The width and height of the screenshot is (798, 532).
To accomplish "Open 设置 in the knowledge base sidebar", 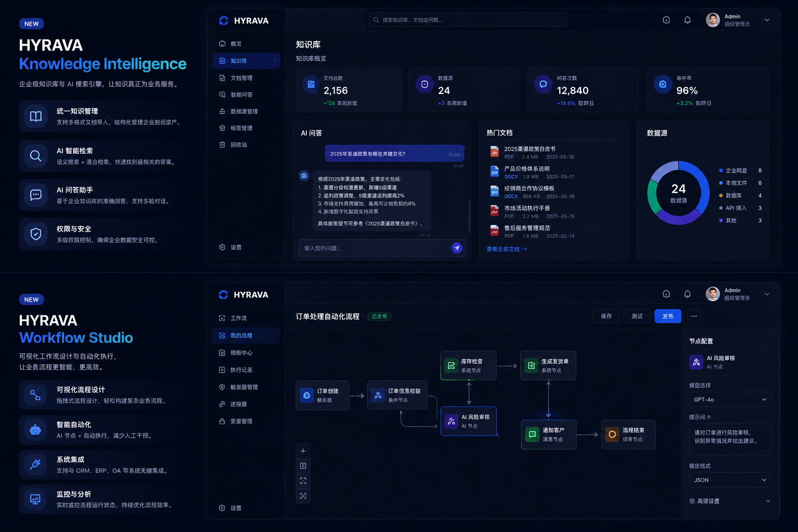I will coord(246,247).
